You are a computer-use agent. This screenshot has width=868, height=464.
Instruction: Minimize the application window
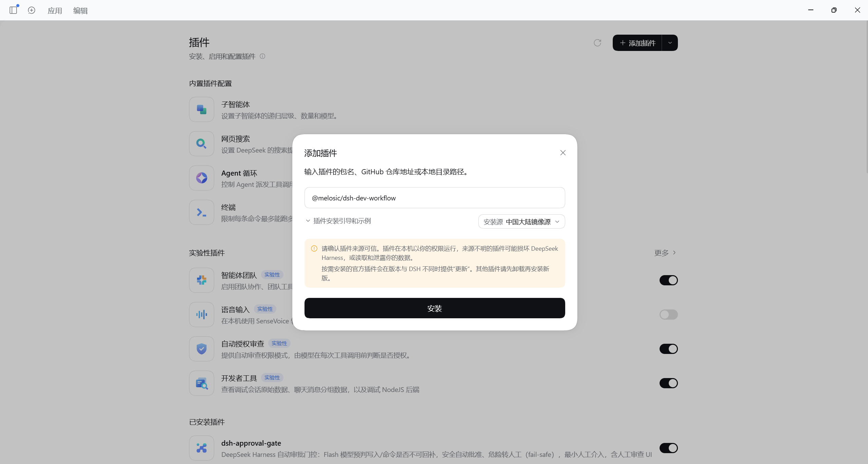coord(811,10)
